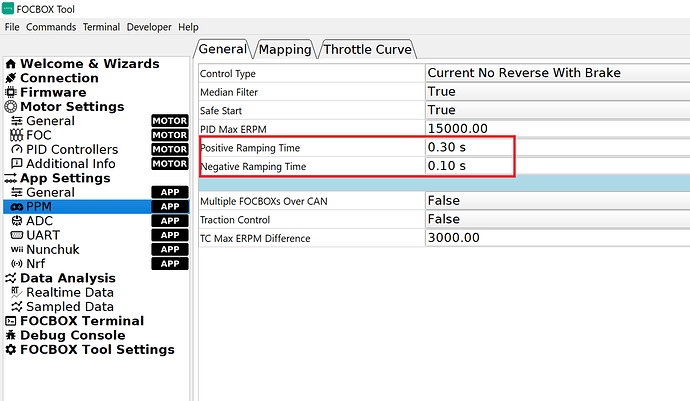Click the Traction Control label text
This screenshot has width=690, height=401.
tap(235, 220)
